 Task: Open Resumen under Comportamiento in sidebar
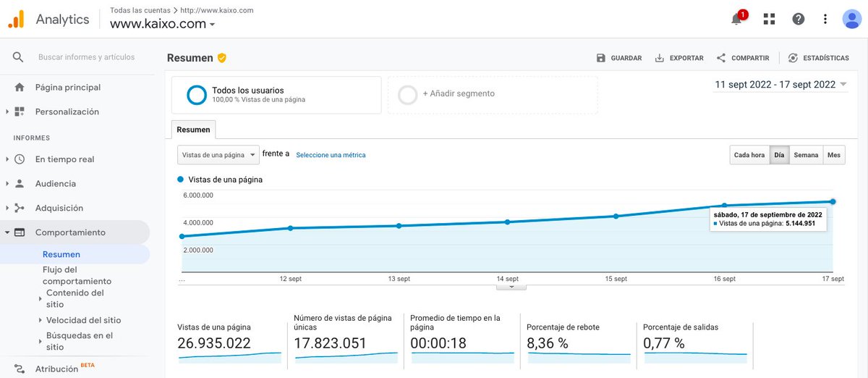pyautogui.click(x=61, y=254)
